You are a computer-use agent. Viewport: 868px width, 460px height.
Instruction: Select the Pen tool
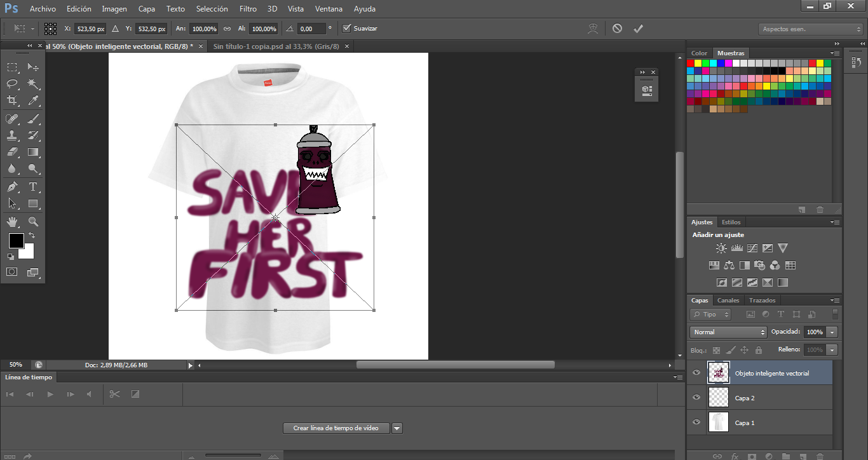12,187
